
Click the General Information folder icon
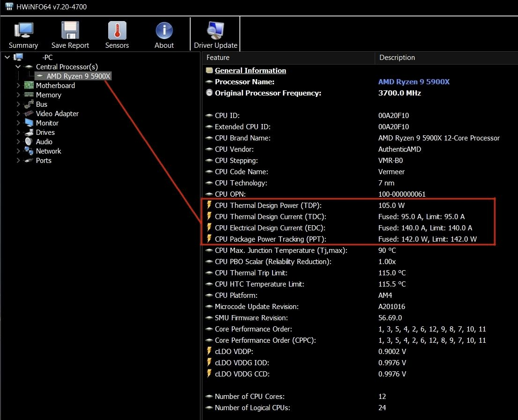[x=209, y=70]
